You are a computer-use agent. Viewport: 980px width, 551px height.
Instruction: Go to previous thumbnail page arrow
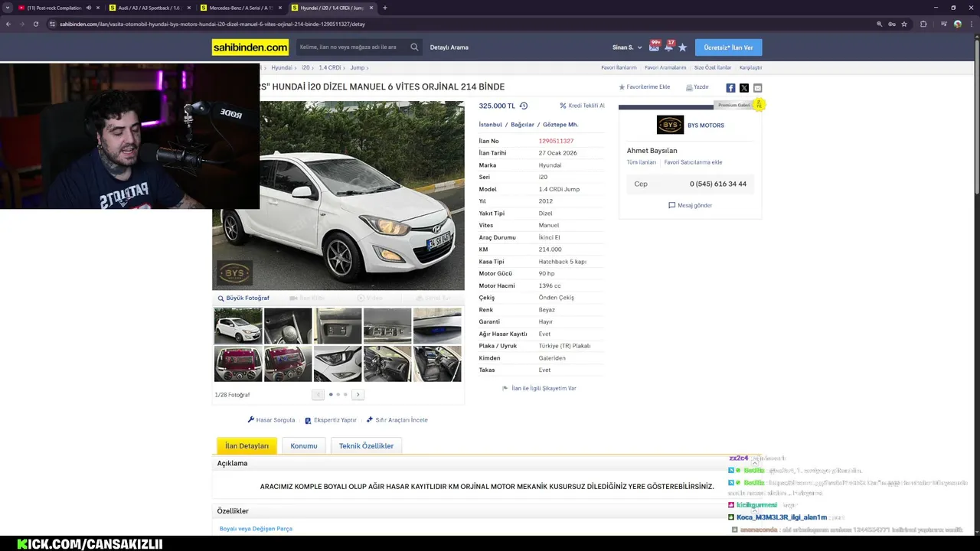point(318,395)
